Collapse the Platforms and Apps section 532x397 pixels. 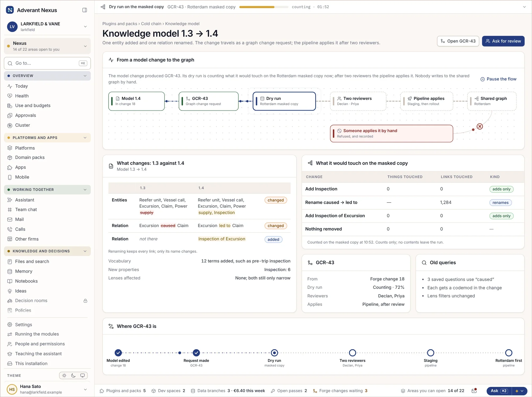(47, 138)
